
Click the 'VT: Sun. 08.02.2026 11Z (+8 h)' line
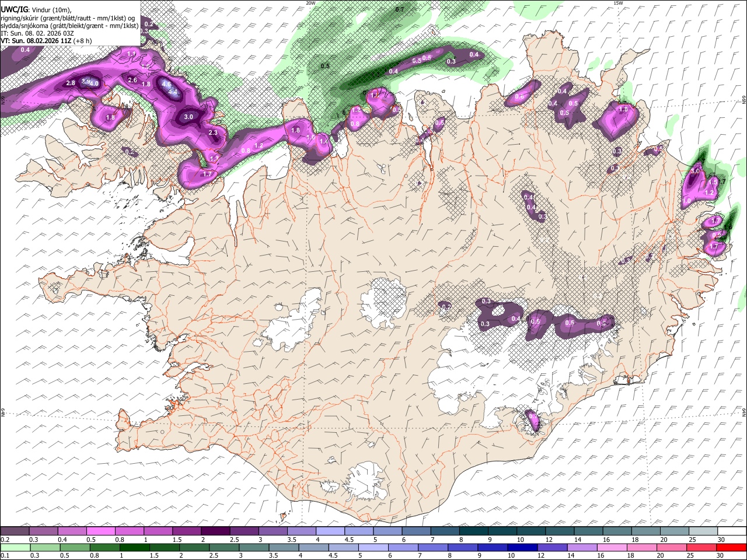click(x=46, y=41)
